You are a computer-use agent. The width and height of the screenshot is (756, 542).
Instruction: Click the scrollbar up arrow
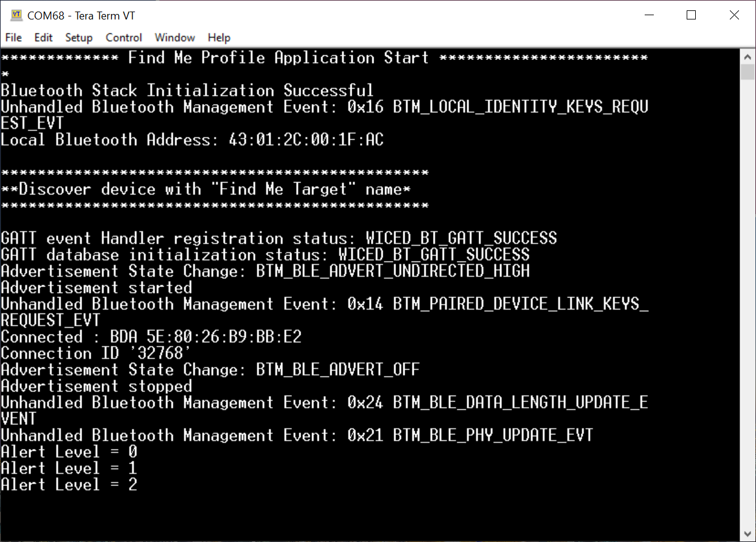click(x=748, y=56)
